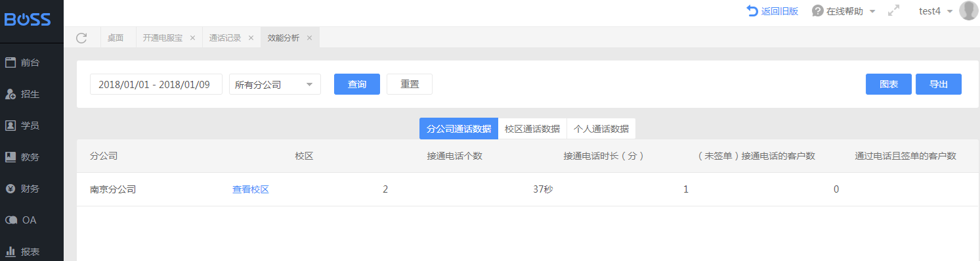Click the 返回旧版 link text
The width and height of the screenshot is (980, 261).
pyautogui.click(x=780, y=11)
